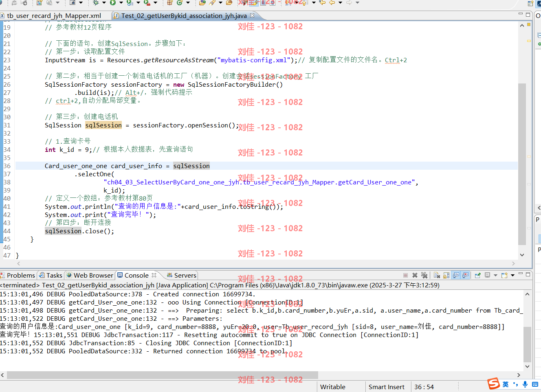Open the New Java Class dropdown arrow
The height and width of the screenshot is (392, 541).
tap(188, 3)
